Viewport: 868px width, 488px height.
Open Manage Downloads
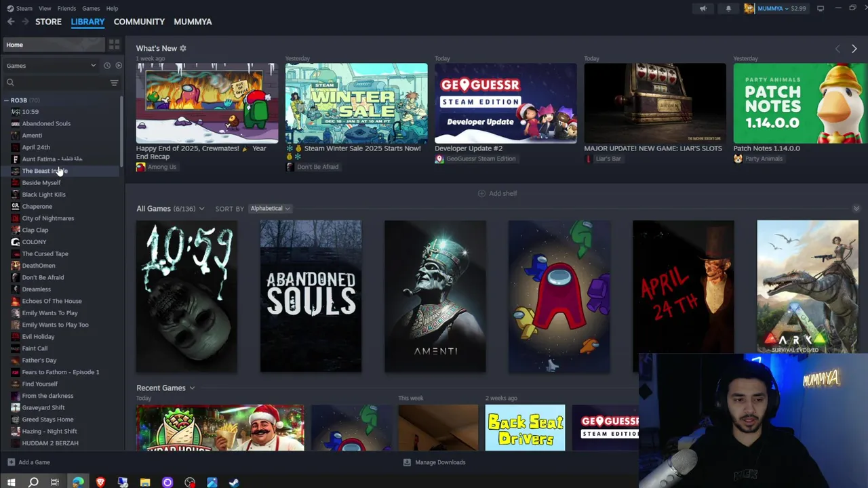click(434, 462)
